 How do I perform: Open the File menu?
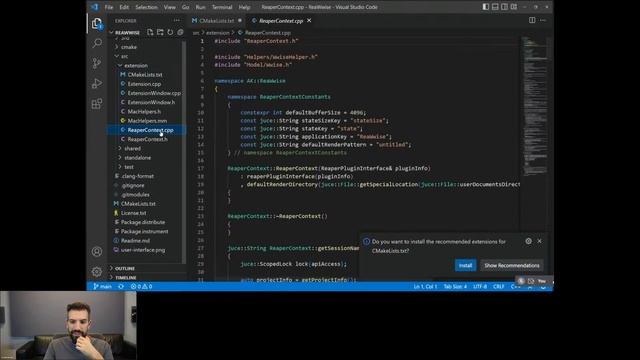[109, 7]
